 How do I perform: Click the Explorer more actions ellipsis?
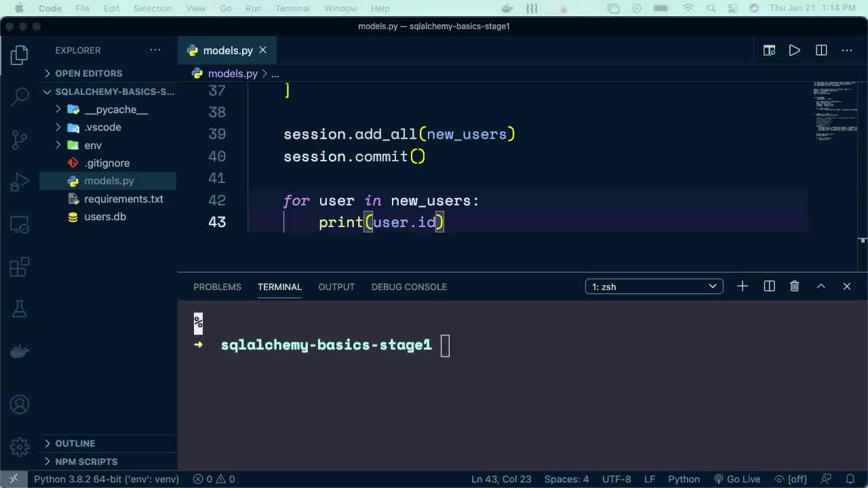click(155, 50)
